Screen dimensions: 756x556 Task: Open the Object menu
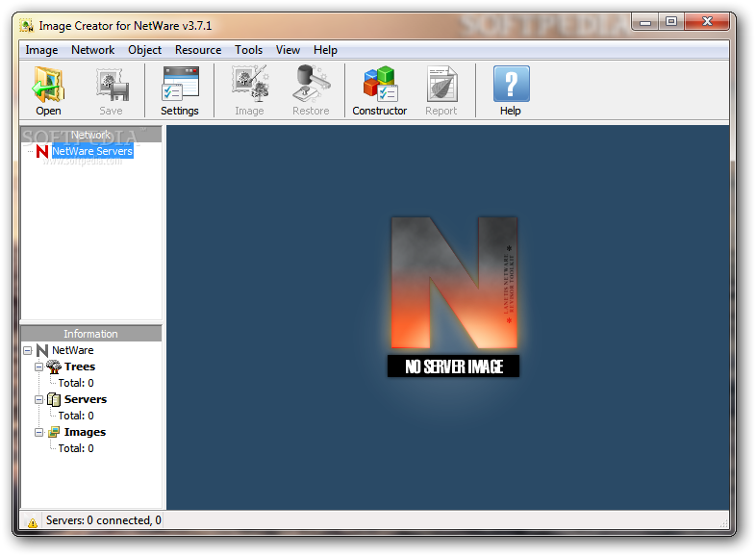(x=144, y=50)
